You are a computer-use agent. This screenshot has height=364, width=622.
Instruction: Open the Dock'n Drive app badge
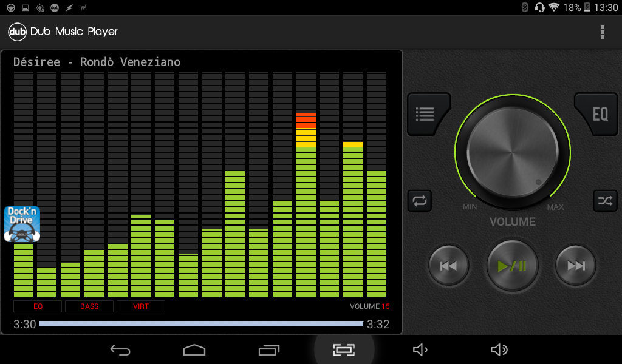tap(22, 224)
